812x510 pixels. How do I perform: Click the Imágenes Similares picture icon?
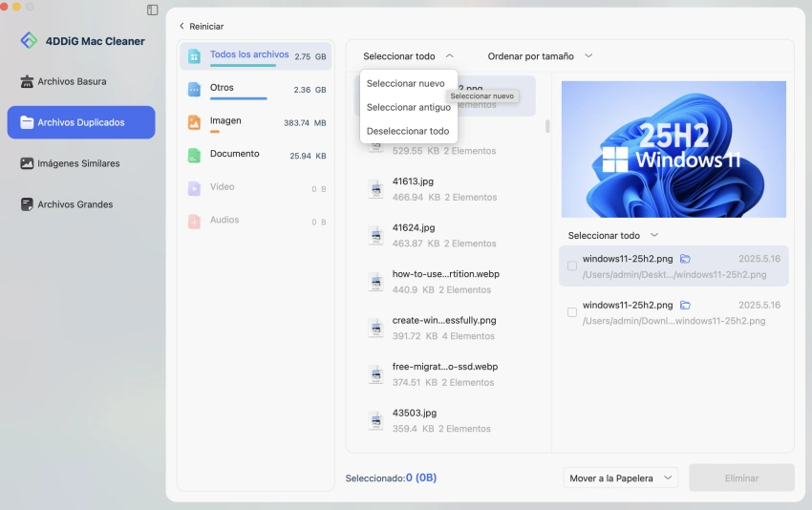pos(27,163)
